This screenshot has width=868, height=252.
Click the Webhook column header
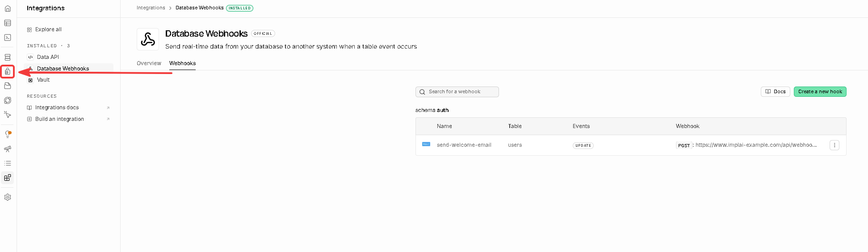click(x=688, y=126)
